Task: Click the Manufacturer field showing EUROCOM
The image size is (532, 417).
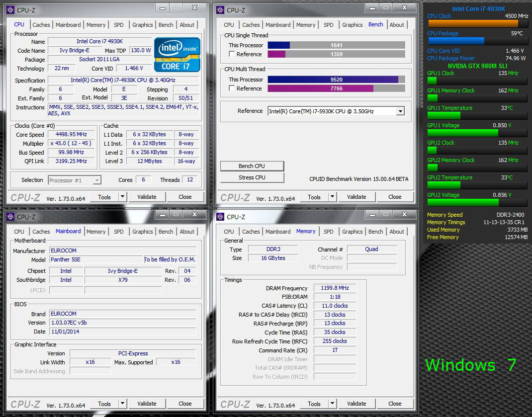Action: click(x=122, y=250)
